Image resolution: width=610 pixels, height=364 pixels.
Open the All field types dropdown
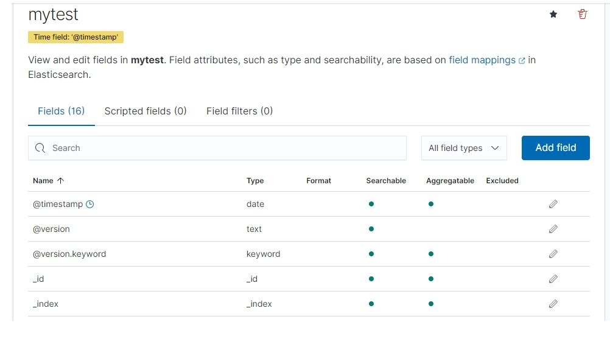pyautogui.click(x=463, y=148)
